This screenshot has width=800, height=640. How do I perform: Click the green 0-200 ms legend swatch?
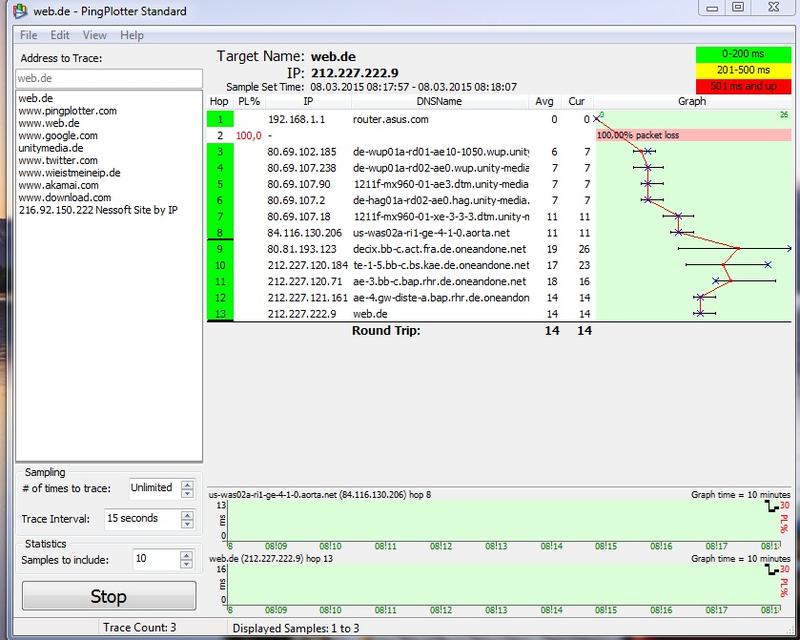[743, 54]
